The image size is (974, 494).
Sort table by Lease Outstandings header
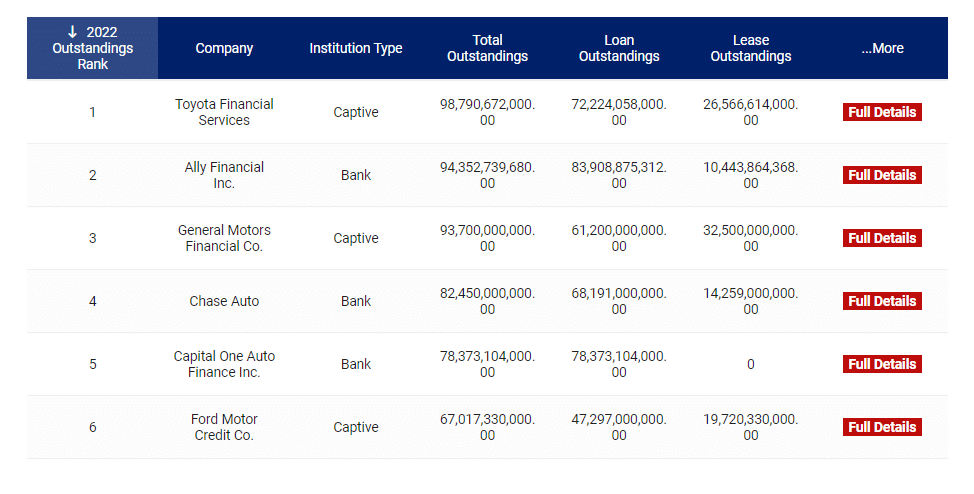751,48
